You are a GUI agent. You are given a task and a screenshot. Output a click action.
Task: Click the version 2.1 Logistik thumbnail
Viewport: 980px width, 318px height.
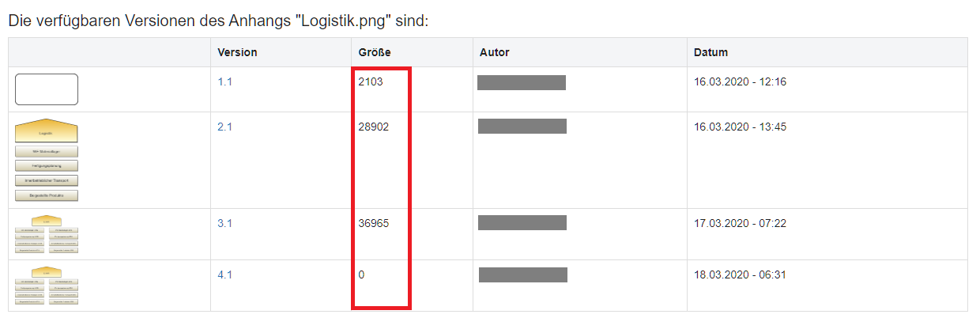tap(47, 161)
